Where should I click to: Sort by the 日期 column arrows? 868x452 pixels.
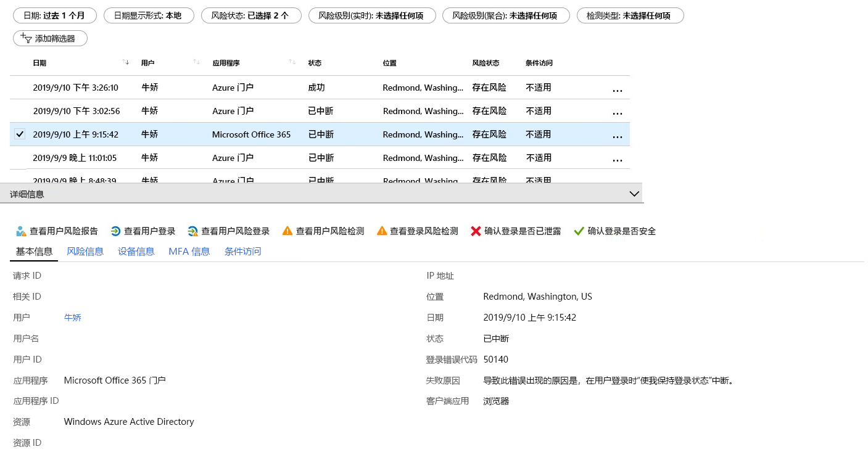pyautogui.click(x=126, y=62)
